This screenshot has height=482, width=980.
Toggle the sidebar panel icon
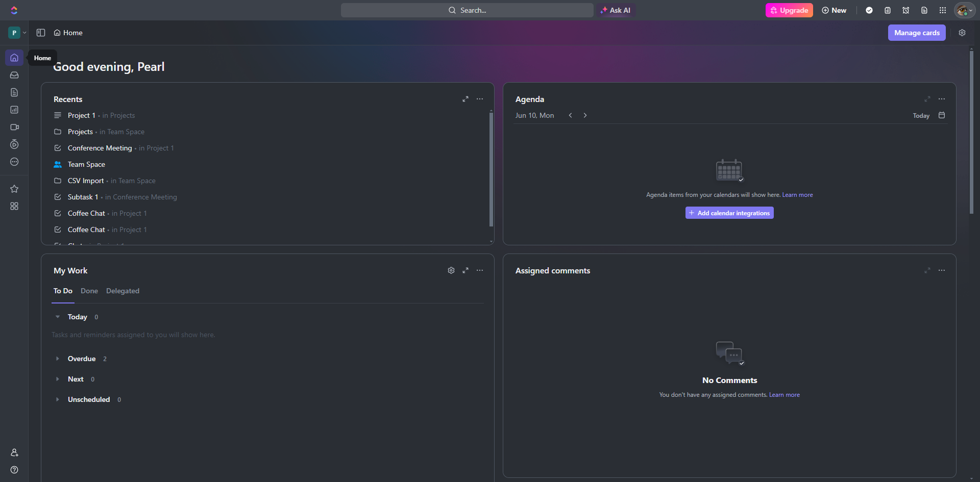click(x=41, y=33)
